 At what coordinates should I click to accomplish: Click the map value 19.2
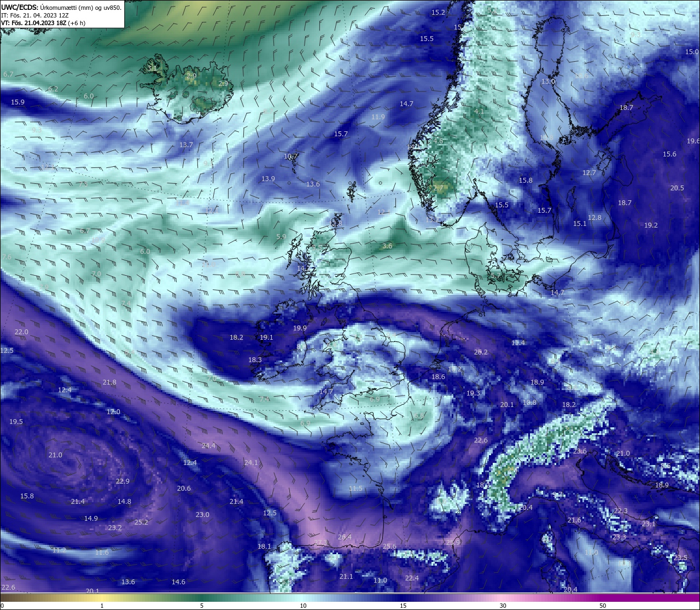tap(651, 225)
